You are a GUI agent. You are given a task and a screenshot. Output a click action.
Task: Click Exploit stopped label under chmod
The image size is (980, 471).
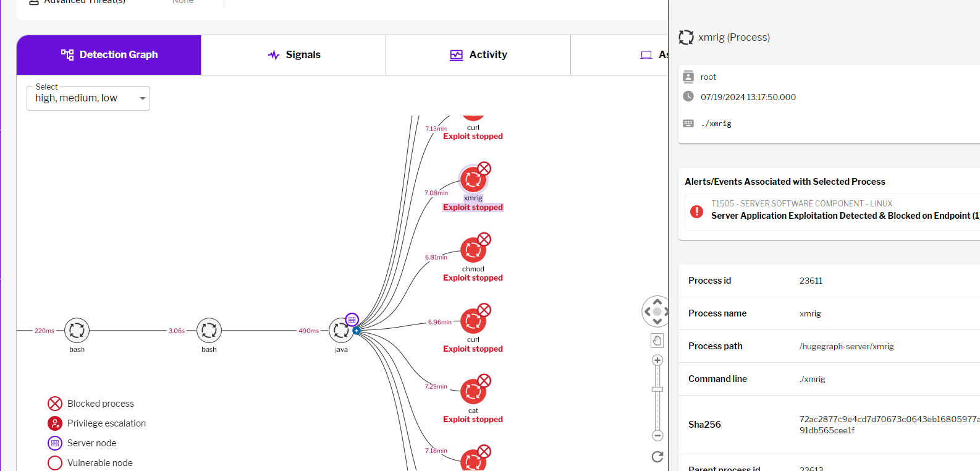[x=473, y=278]
